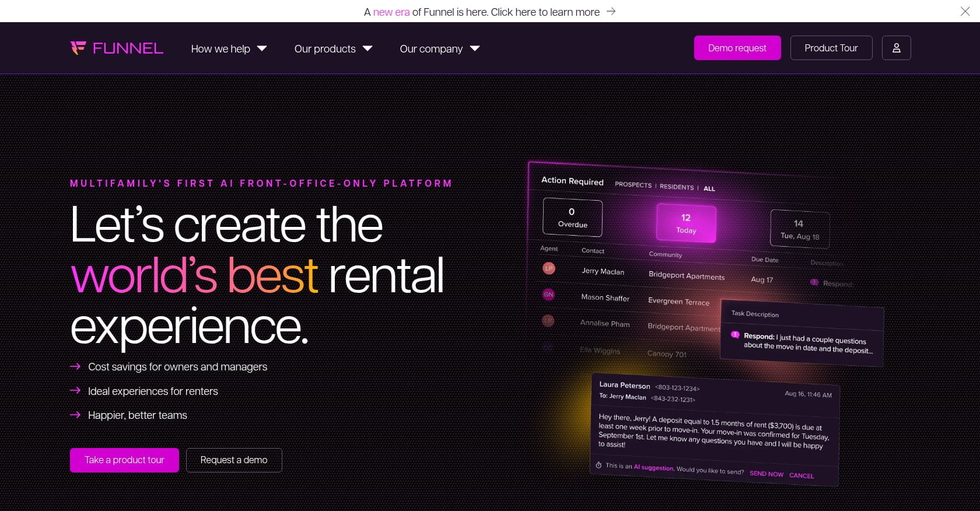Click 'Happier, better teams' text
This screenshot has height=511, width=980.
tap(138, 415)
